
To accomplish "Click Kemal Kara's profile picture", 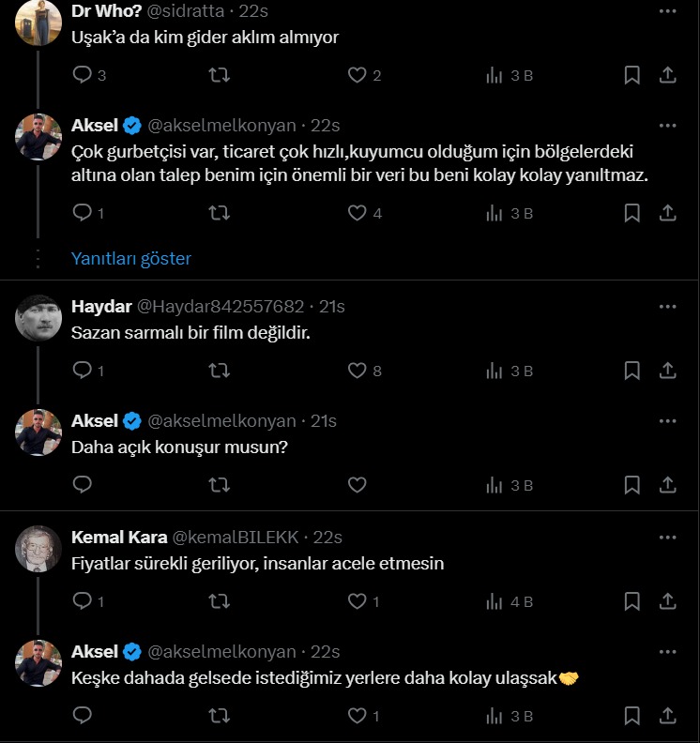I will click(38, 550).
